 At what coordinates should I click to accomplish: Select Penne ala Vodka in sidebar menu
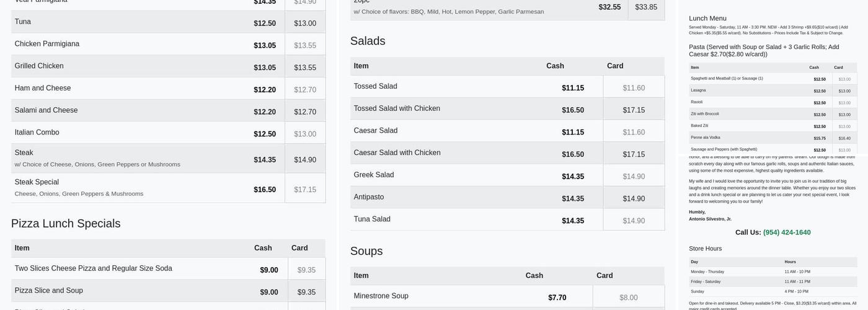(x=706, y=138)
